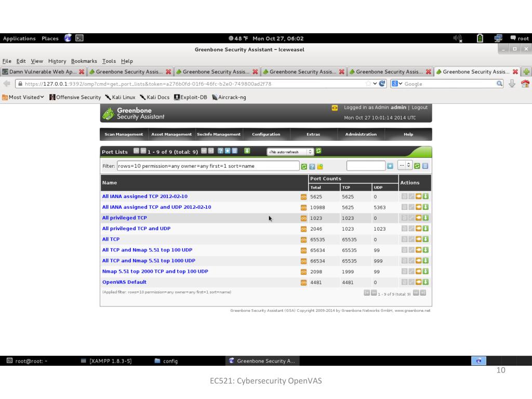Click the green refresh icon next to auto-refresh
The height and width of the screenshot is (399, 532).
click(318, 151)
